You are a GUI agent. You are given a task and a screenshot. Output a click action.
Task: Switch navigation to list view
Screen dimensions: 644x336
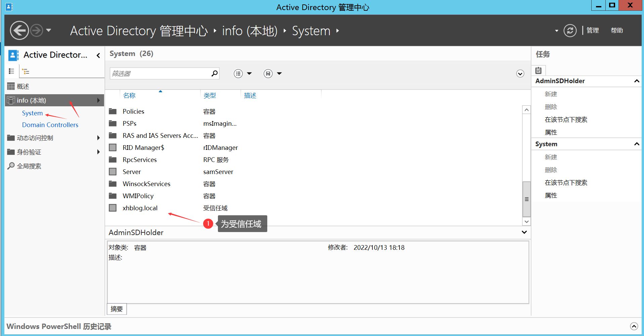pos(11,71)
